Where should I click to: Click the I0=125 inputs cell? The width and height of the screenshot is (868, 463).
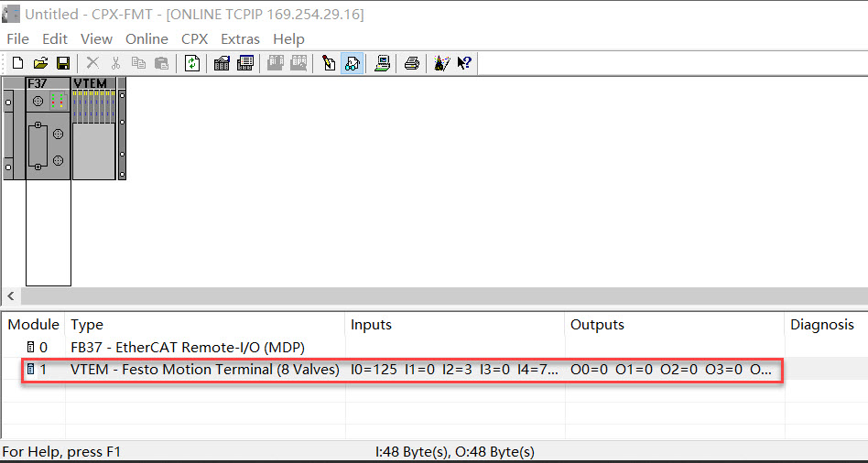click(454, 369)
